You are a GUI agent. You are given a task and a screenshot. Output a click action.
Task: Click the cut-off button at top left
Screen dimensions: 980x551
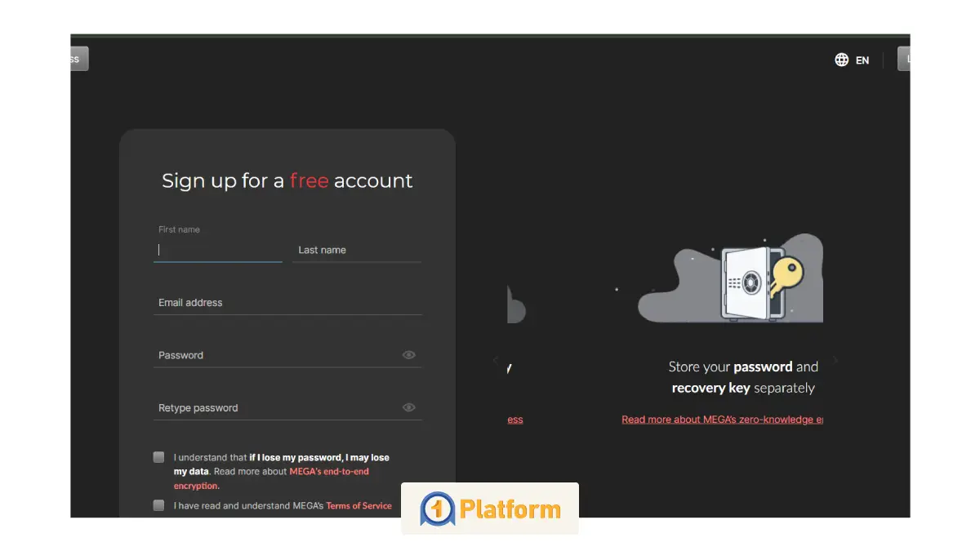tap(79, 59)
